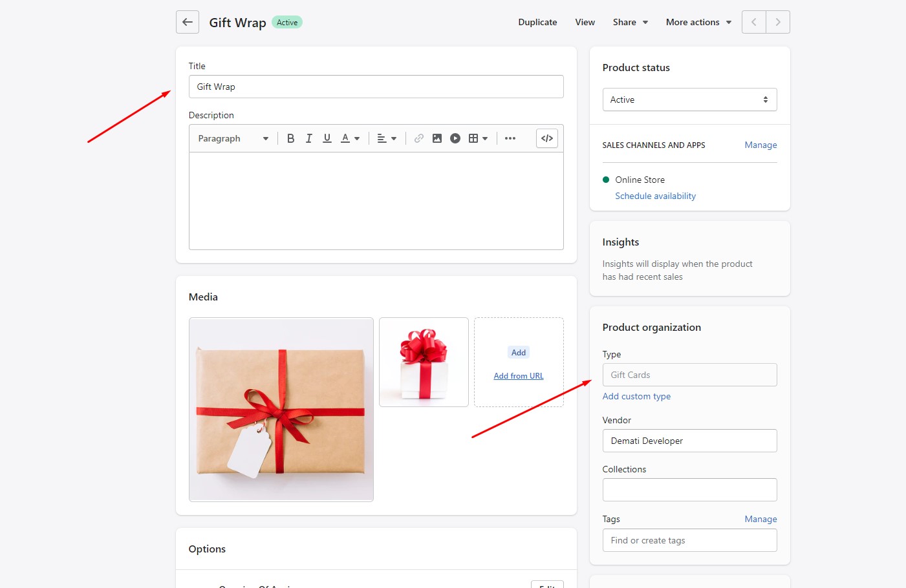Click the Schedule availability link
The height and width of the screenshot is (588, 906).
click(x=655, y=196)
